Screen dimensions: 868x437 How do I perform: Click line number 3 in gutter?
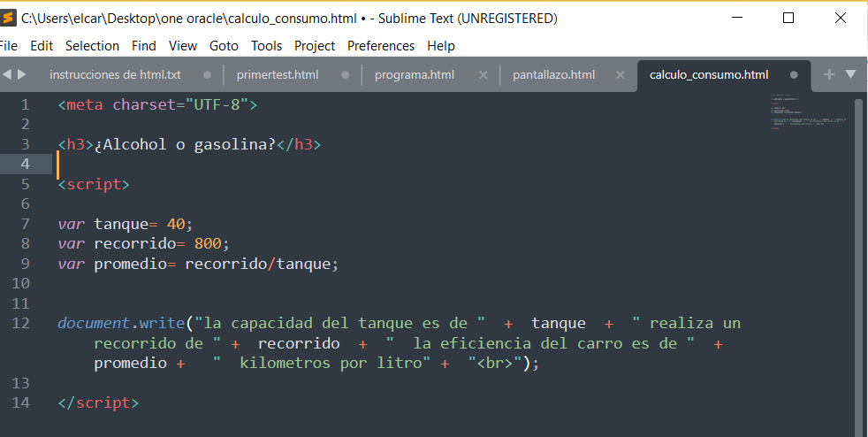[25, 144]
